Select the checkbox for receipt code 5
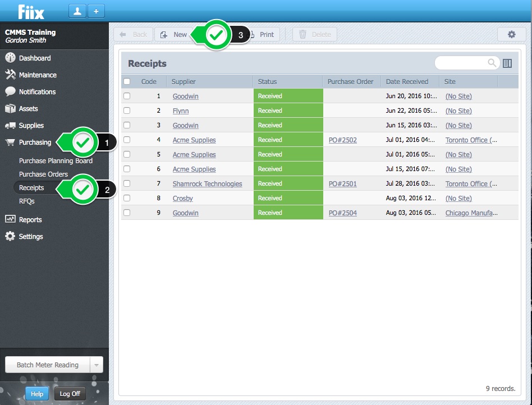 pos(127,154)
